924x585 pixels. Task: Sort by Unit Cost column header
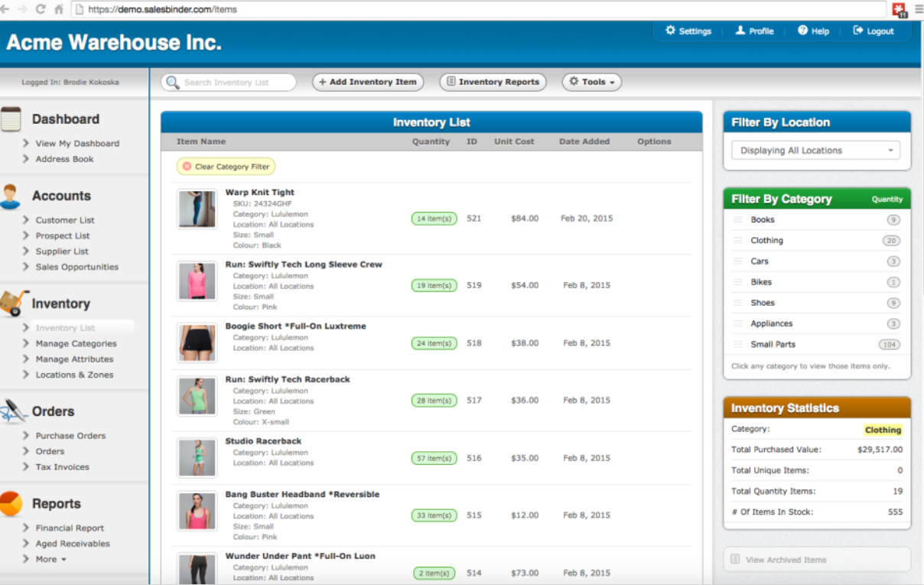click(x=514, y=141)
